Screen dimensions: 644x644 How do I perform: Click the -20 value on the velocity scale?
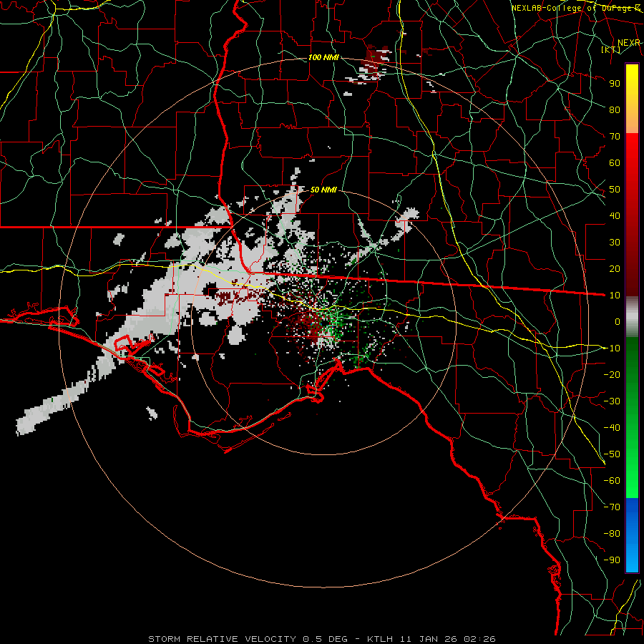pos(612,374)
